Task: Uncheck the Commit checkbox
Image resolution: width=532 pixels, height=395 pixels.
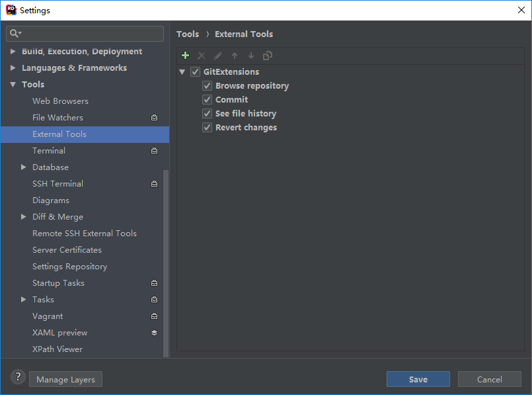Action: click(207, 99)
